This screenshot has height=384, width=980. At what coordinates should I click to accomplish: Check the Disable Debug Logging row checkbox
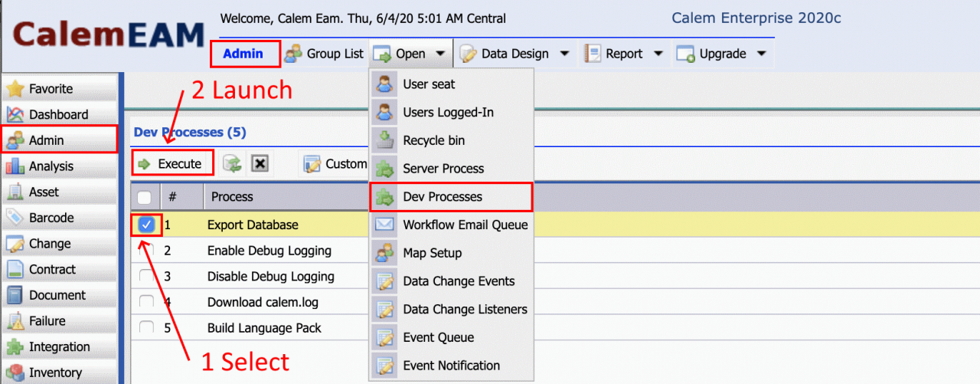pos(146,277)
